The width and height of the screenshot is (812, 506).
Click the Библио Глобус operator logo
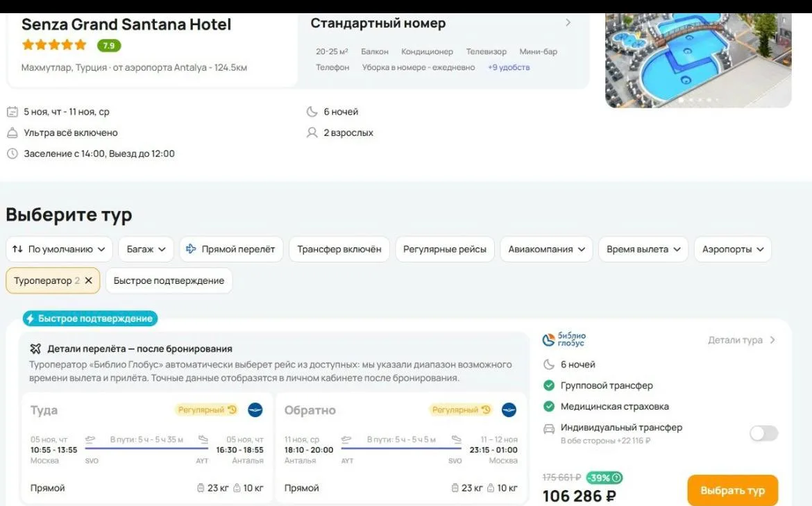coord(564,339)
